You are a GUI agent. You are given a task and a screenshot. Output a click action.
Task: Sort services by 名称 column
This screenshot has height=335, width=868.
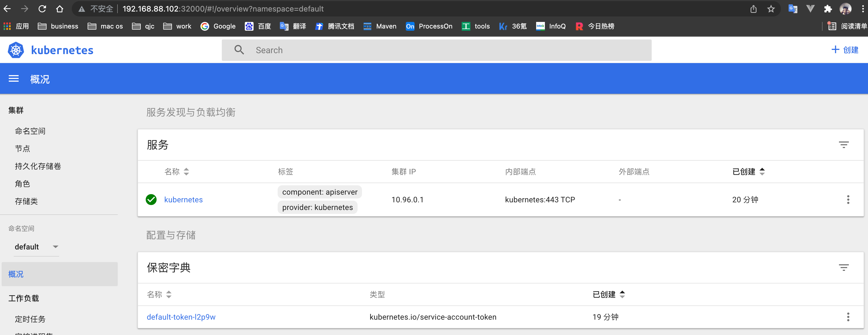(177, 172)
